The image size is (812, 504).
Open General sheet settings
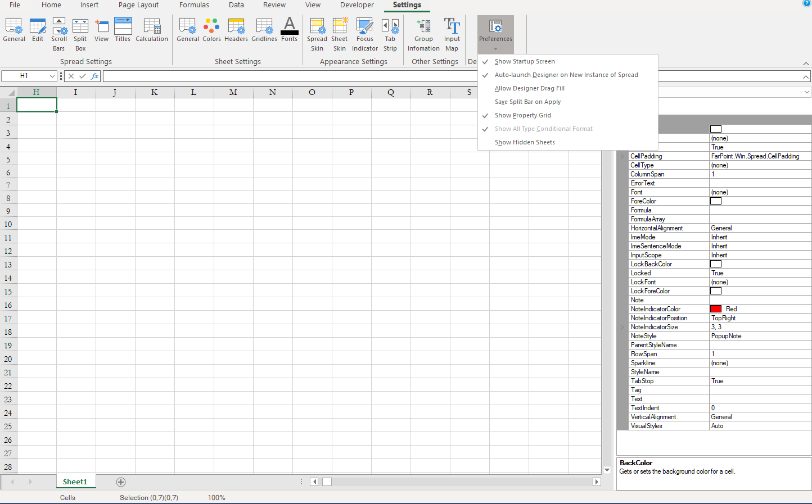pos(188,30)
